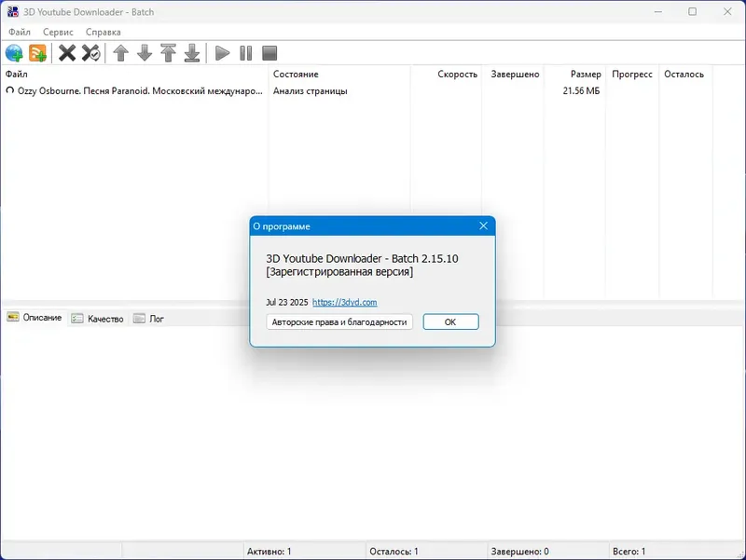This screenshot has height=560, width=746.
Task: Open the Файл menu
Action: (x=20, y=32)
